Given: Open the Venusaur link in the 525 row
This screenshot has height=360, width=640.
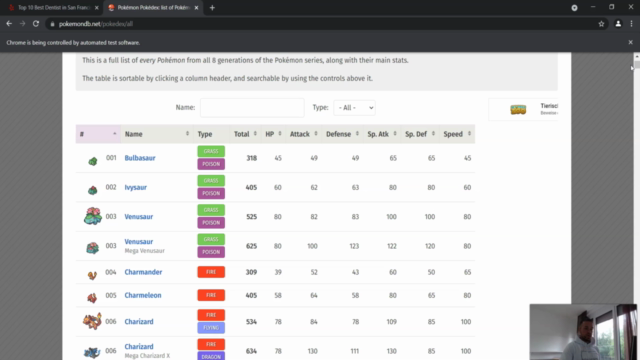Looking at the screenshot, I should point(139,217).
